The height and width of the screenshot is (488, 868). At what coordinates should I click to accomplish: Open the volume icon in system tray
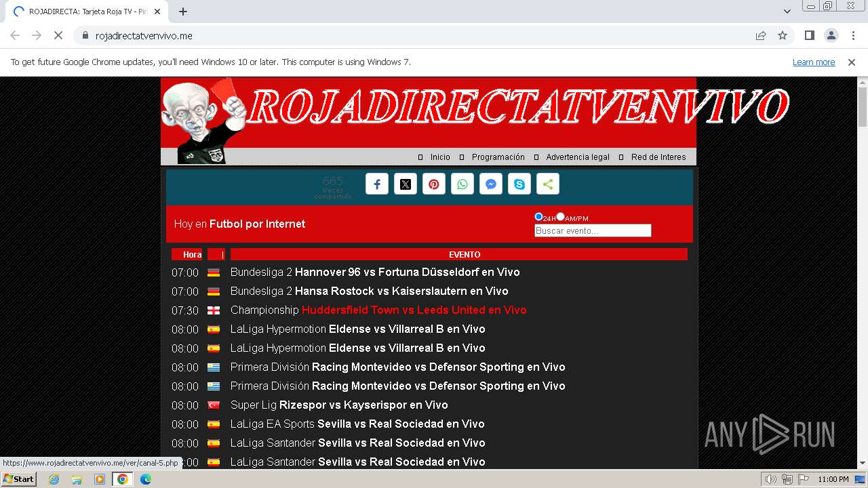coord(771,479)
